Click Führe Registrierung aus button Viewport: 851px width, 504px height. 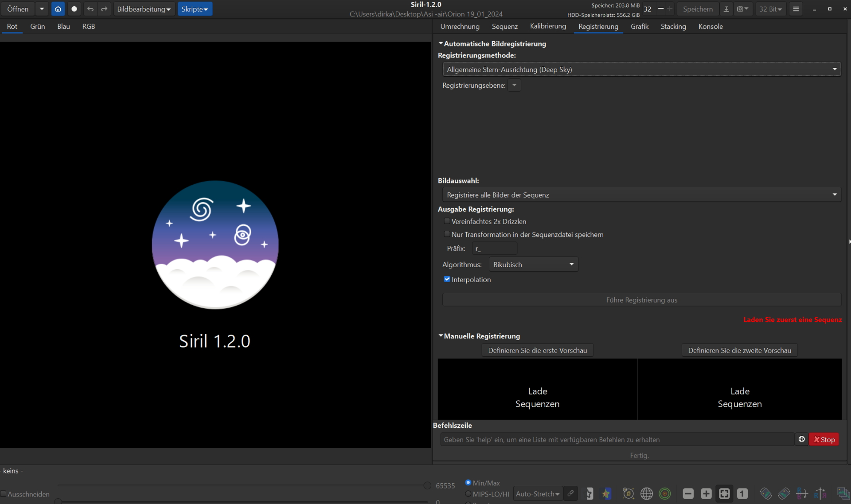coord(642,300)
